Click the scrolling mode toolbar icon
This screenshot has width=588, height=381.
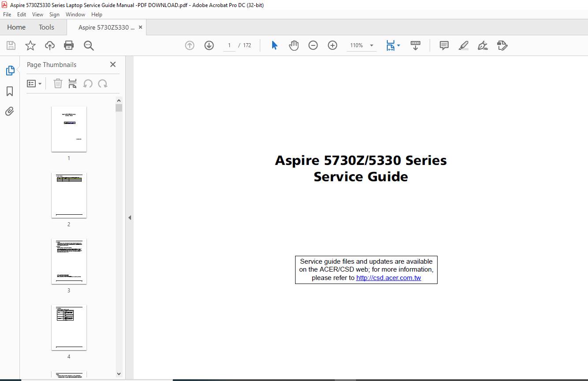click(x=416, y=45)
